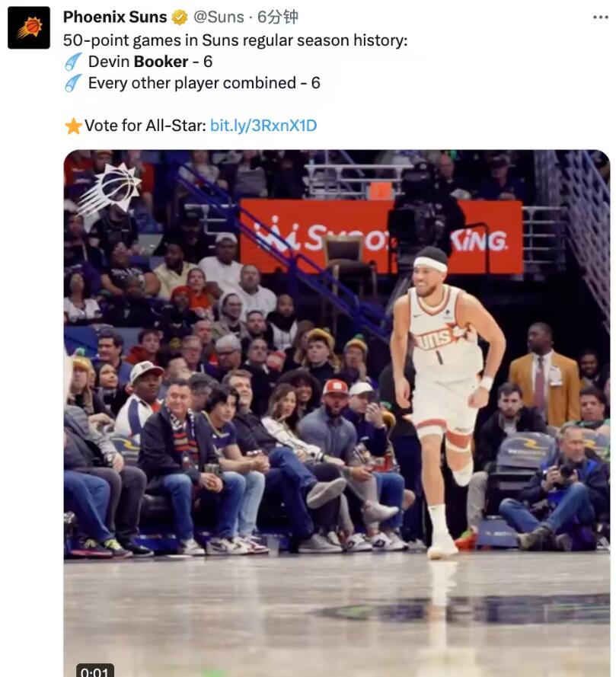This screenshot has height=677, width=616.
Task: Open the Phoenix Suns profile avatar
Action: 29,27
